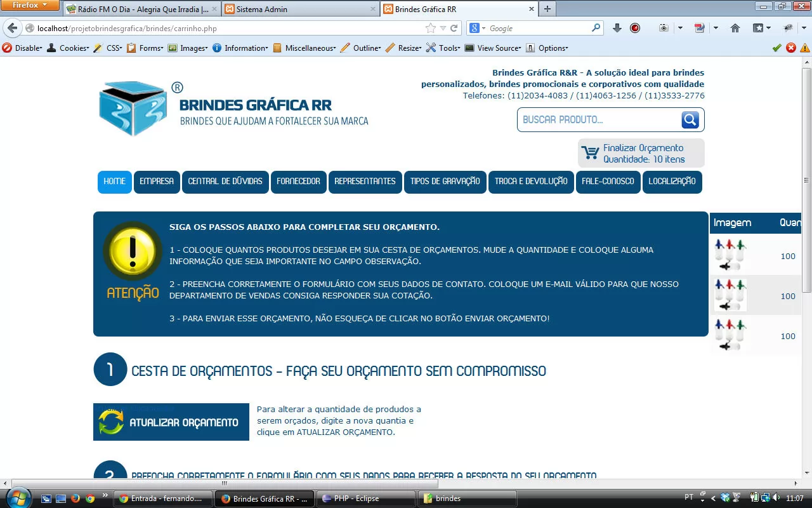The height and width of the screenshot is (508, 812).
Task: Open the Empresa navigation menu item
Action: coord(157,182)
